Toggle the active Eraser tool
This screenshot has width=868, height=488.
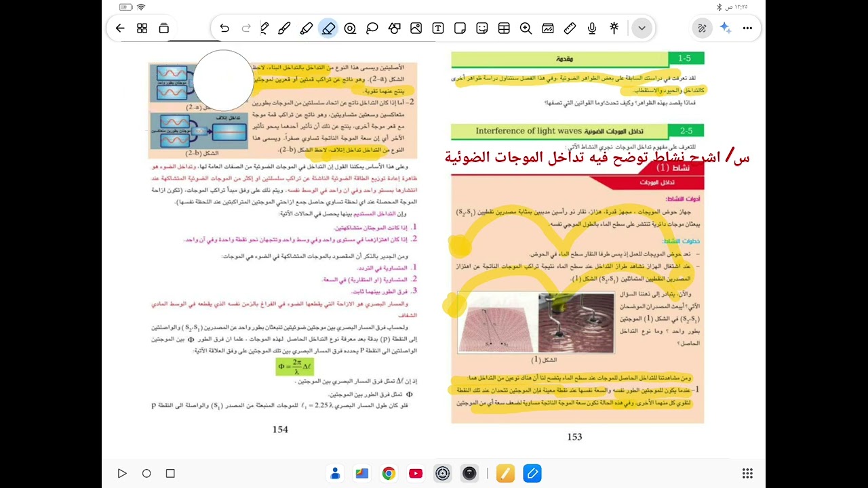(328, 28)
